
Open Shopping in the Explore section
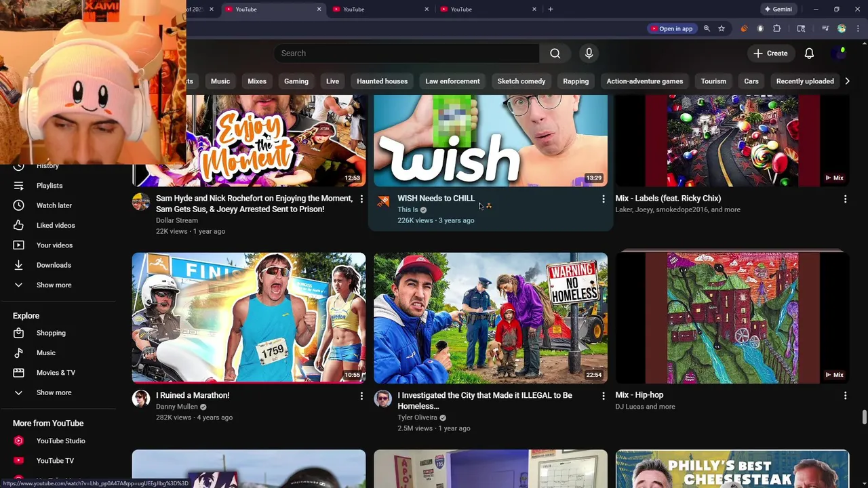[51, 333]
